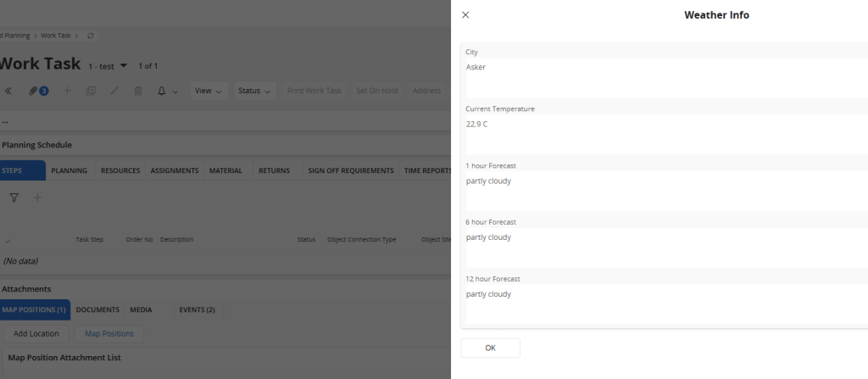Close the Weather Info panel

[465, 15]
